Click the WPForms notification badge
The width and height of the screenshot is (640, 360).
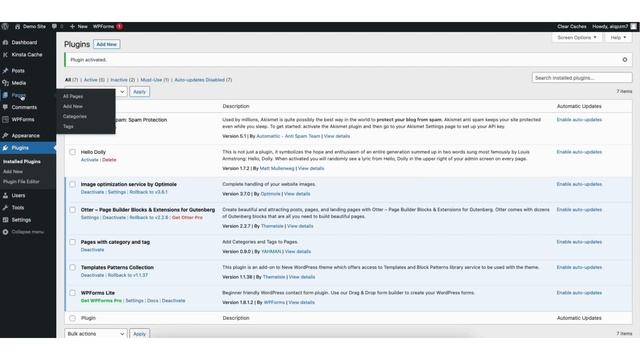[x=119, y=27]
